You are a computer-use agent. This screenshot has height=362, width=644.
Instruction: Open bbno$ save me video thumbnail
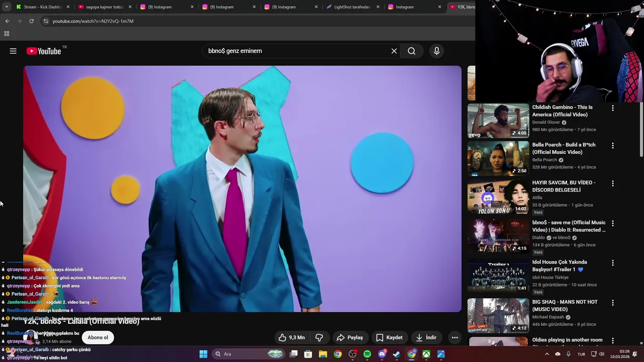(x=498, y=236)
